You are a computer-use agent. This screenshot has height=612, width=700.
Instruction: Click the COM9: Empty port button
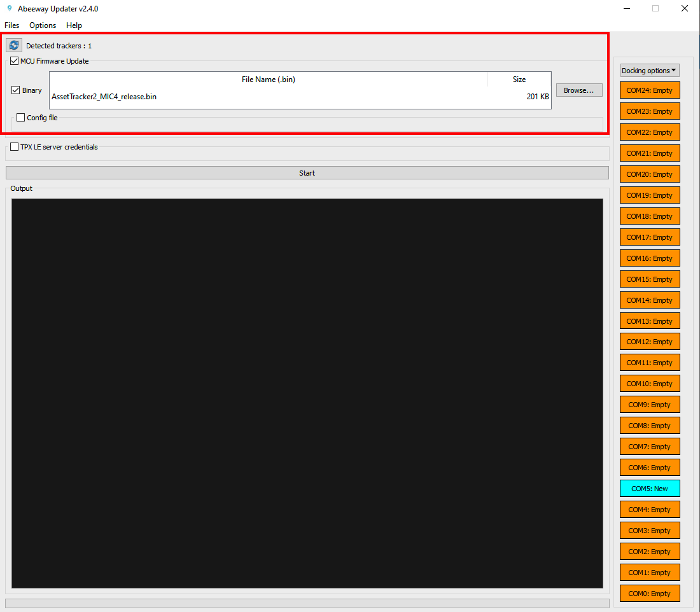[x=650, y=405]
